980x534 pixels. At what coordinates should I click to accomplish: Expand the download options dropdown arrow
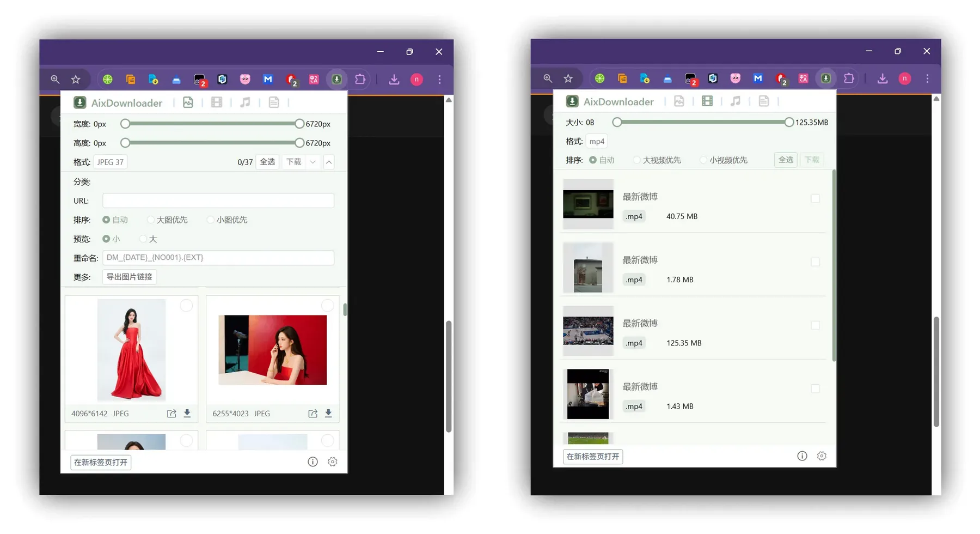coord(313,162)
